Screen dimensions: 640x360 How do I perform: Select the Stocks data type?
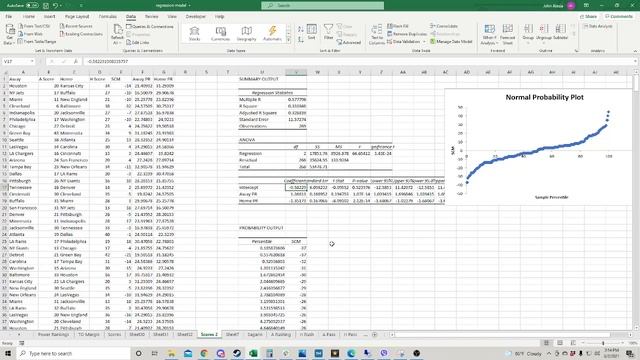(x=194, y=33)
